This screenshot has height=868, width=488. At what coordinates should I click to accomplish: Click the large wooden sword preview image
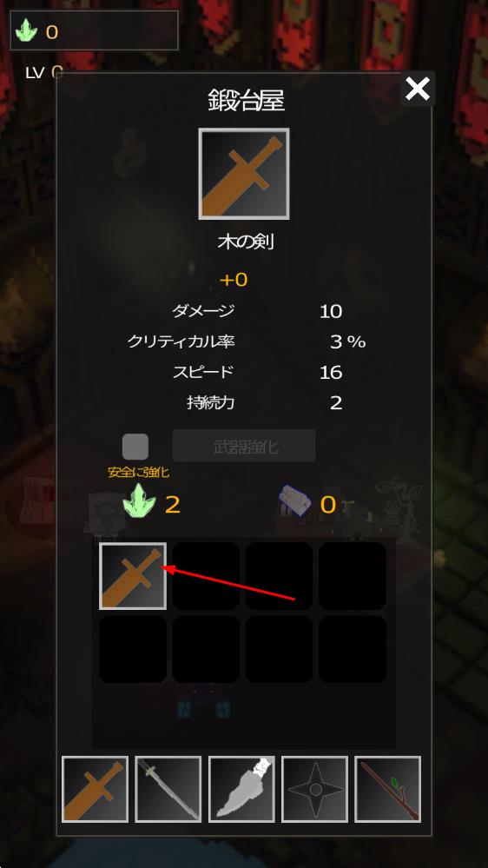244,174
